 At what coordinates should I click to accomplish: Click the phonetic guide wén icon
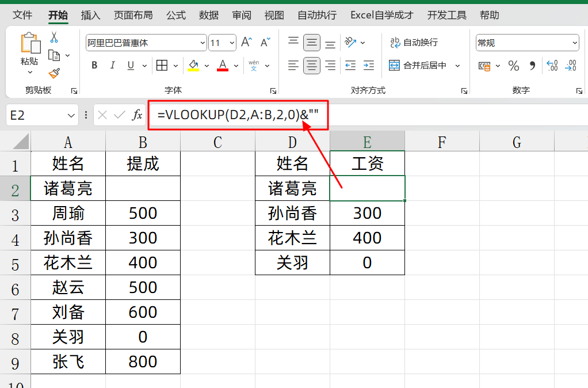254,65
